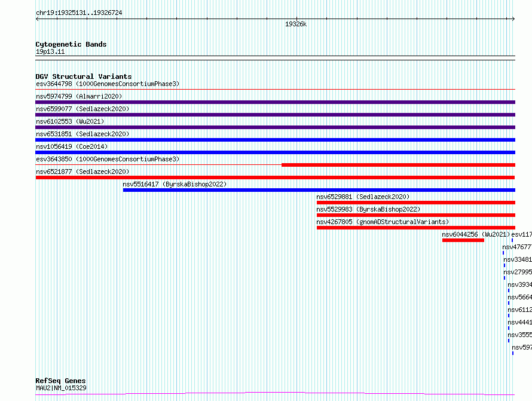532x401 pixels.
Task: Click the truncated esv117 variant label
Action: click(521, 234)
